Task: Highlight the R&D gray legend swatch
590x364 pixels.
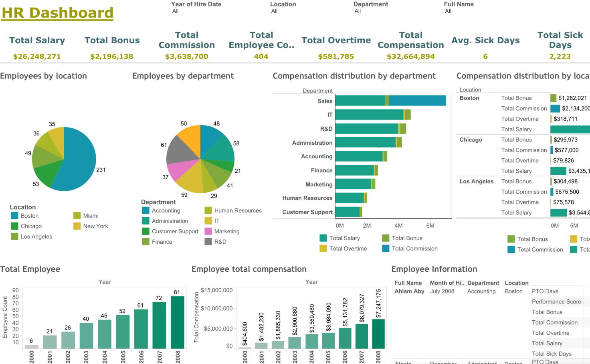Action: click(x=208, y=242)
